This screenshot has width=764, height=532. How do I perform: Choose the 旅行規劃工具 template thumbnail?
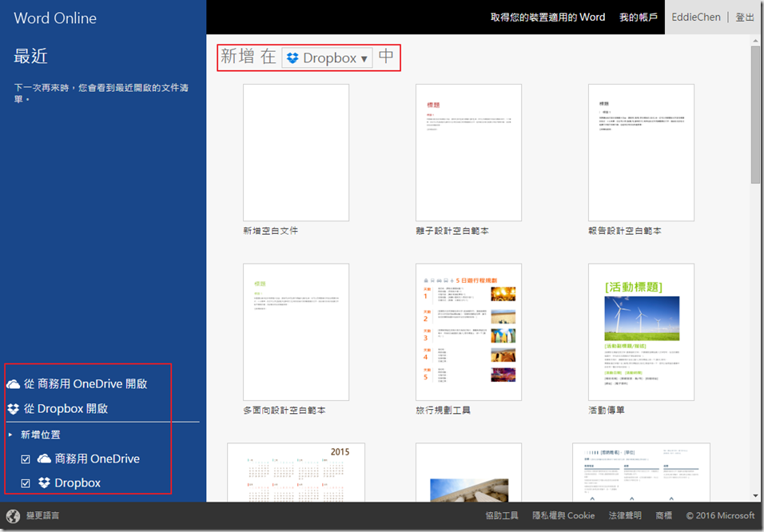click(x=468, y=332)
